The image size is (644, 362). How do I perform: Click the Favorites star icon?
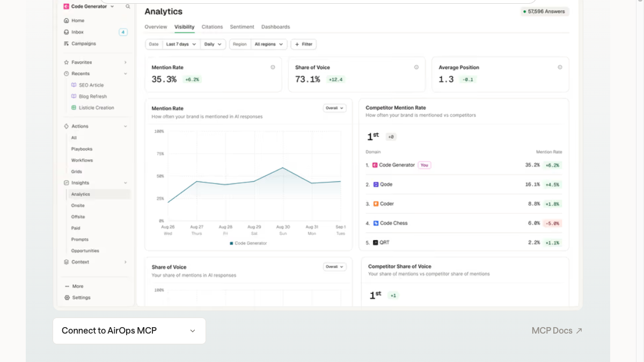[66, 62]
